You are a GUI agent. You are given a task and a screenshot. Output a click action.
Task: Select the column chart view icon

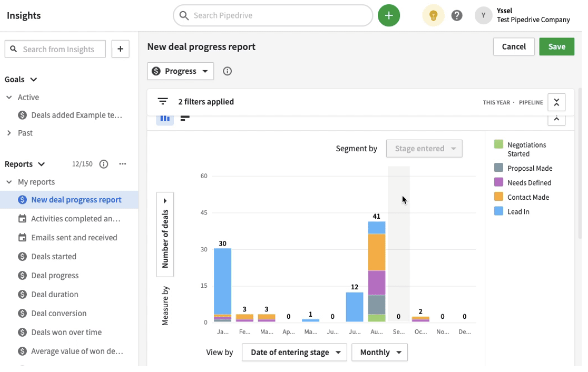[x=165, y=118]
